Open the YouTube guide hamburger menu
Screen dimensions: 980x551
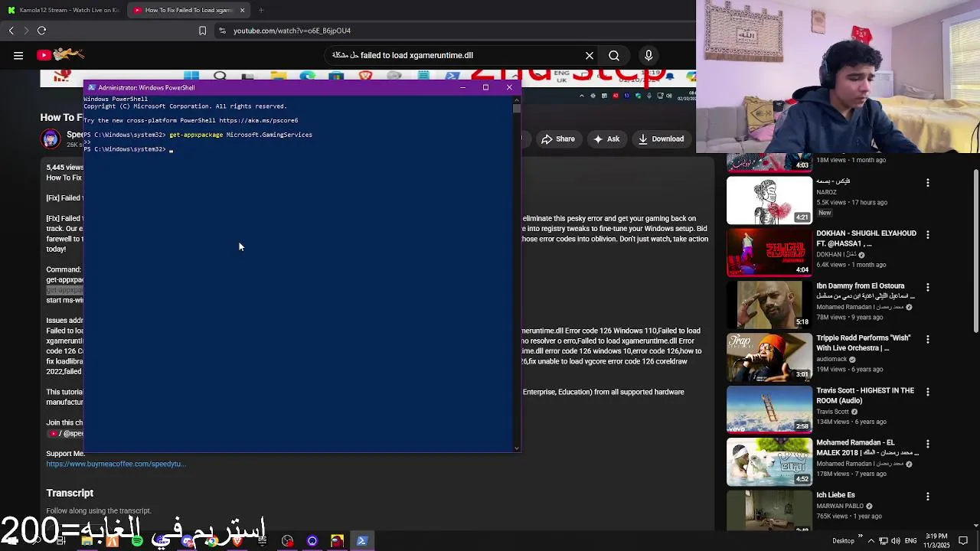(18, 55)
